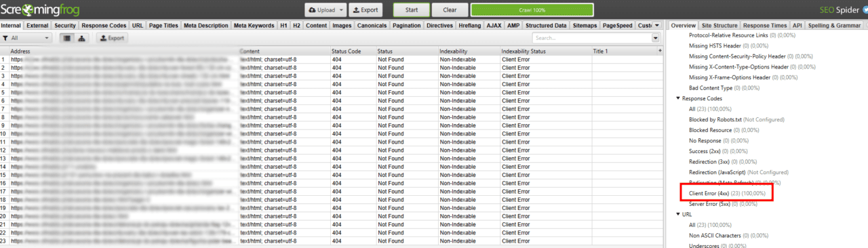Click the Start crawl button

(x=411, y=10)
